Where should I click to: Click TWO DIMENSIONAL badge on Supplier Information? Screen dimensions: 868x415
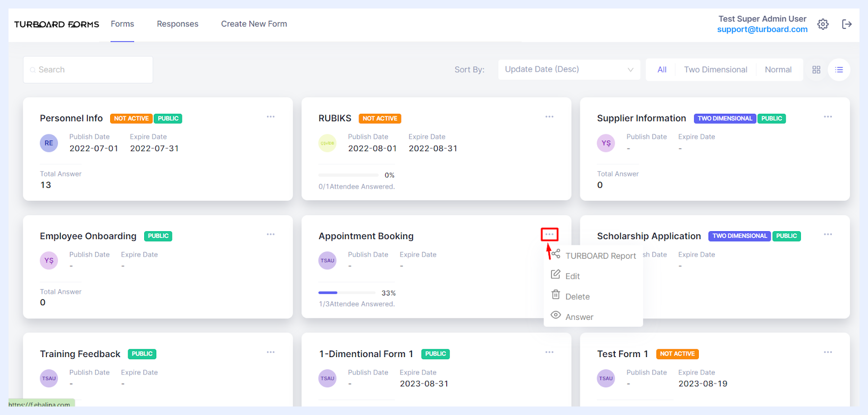pyautogui.click(x=724, y=118)
